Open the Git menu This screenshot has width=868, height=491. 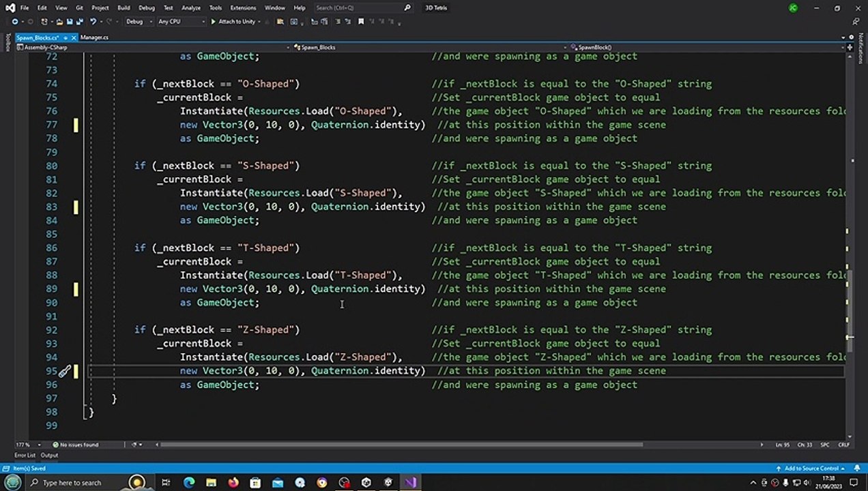[79, 8]
